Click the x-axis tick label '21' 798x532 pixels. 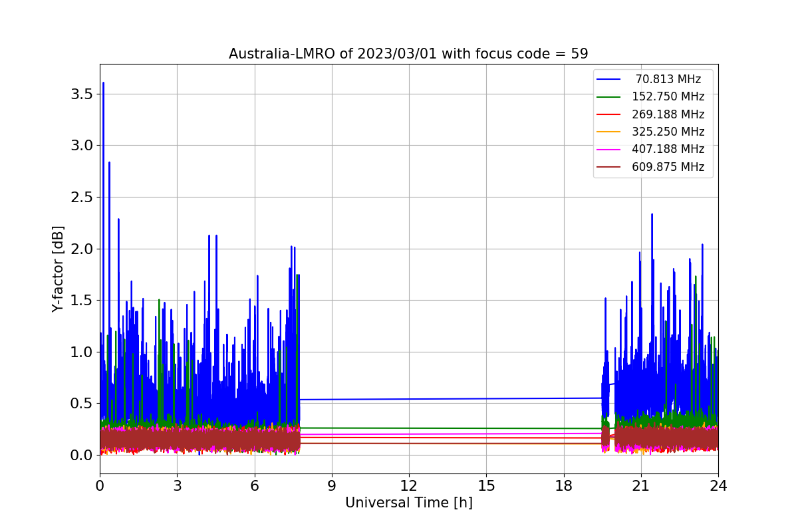pyautogui.click(x=641, y=486)
